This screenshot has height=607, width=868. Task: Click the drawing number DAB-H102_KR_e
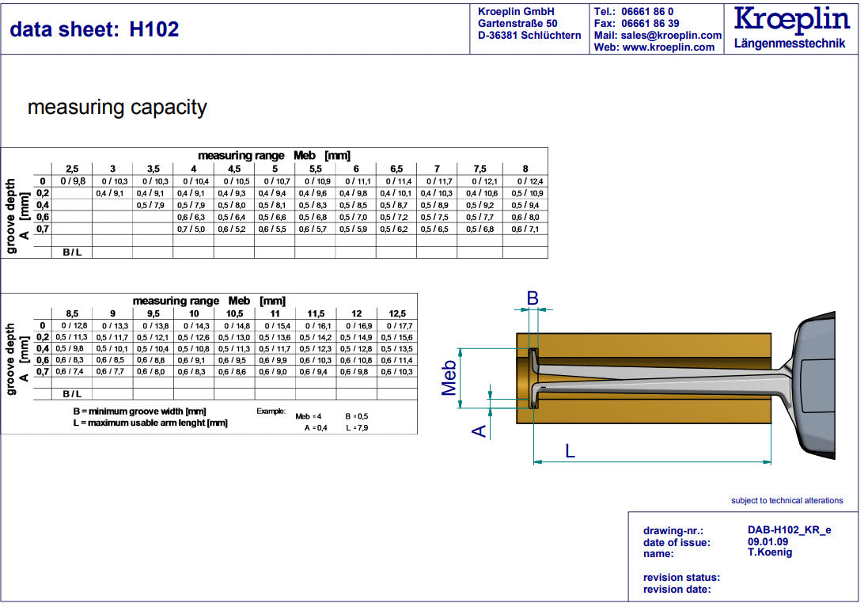click(x=789, y=531)
